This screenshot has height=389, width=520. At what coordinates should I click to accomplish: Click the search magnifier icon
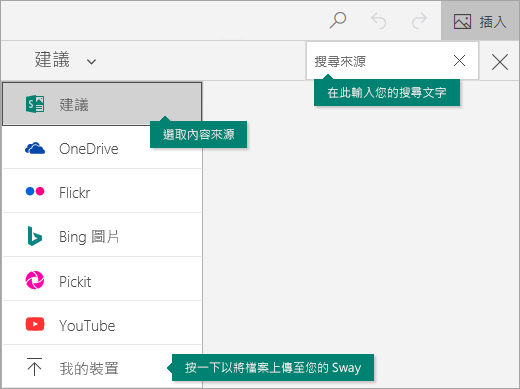coord(338,20)
